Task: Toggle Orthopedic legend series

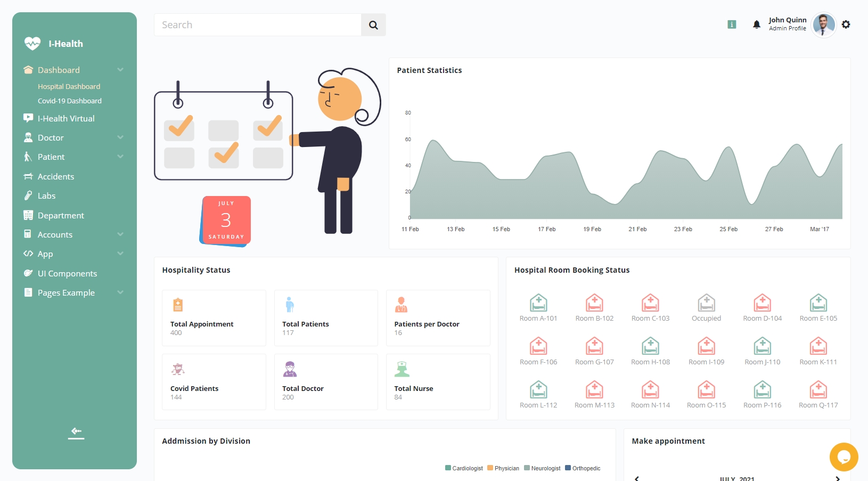Action: 583,468
